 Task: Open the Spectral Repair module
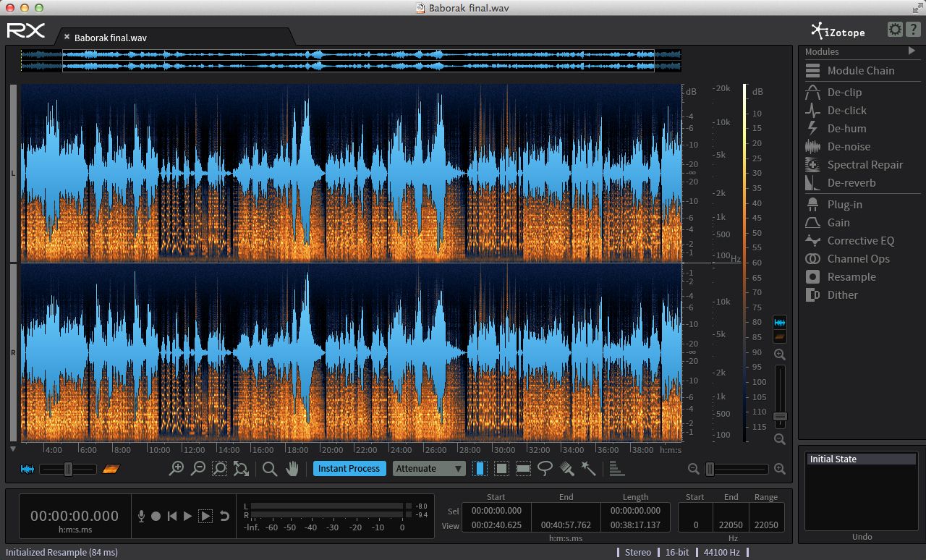865,165
